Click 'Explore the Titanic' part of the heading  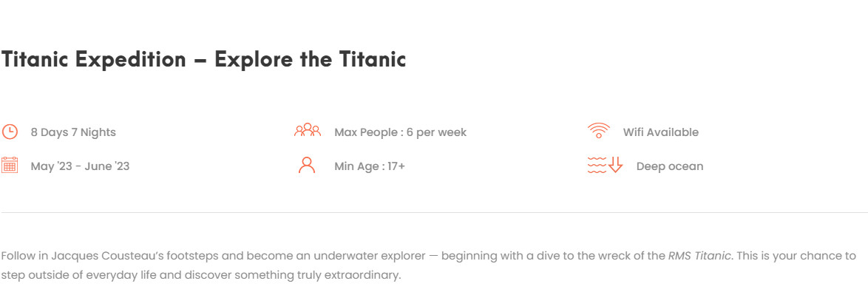click(310, 59)
